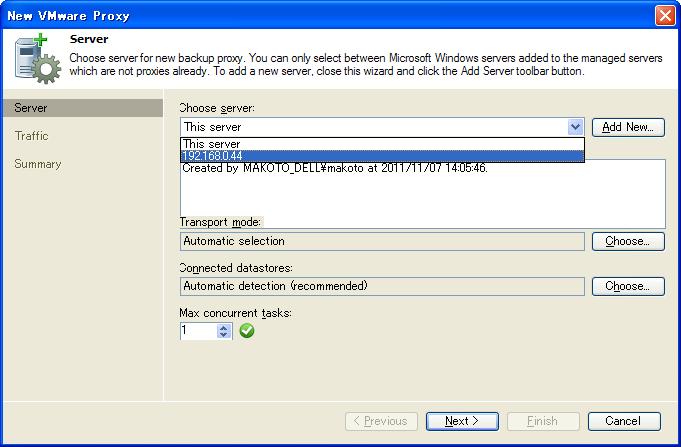The image size is (681, 447).
Task: Click the 'Max concurrent tasks:' label
Action: pyautogui.click(x=235, y=313)
